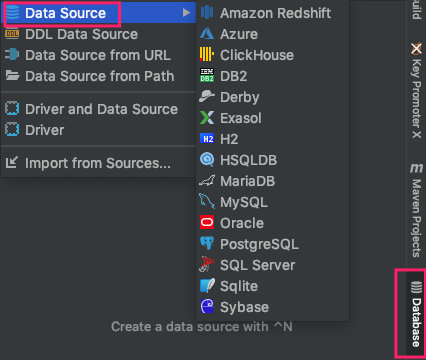Click the Data Source from URL plug icon

[12, 55]
